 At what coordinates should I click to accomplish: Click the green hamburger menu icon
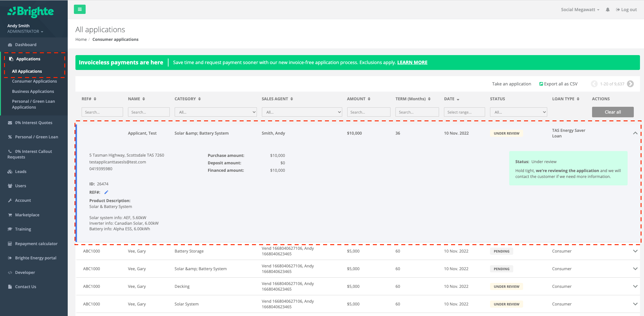pyautogui.click(x=79, y=9)
